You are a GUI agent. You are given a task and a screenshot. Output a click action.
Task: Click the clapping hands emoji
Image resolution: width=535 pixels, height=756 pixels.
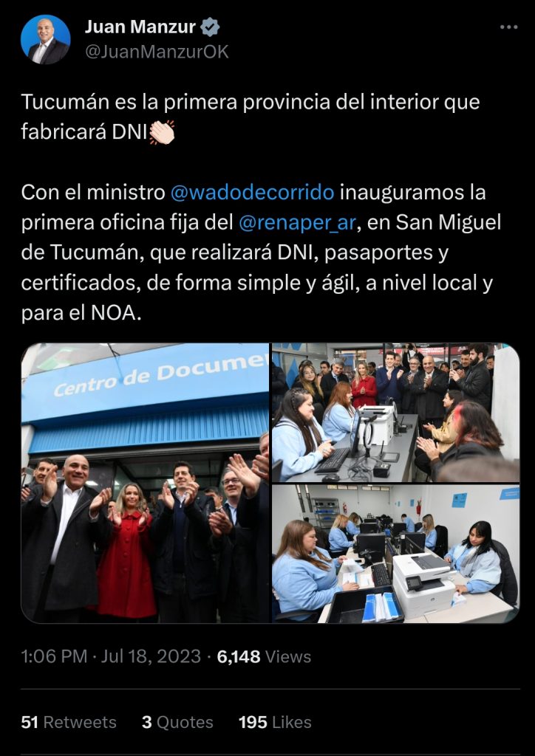coord(163,133)
